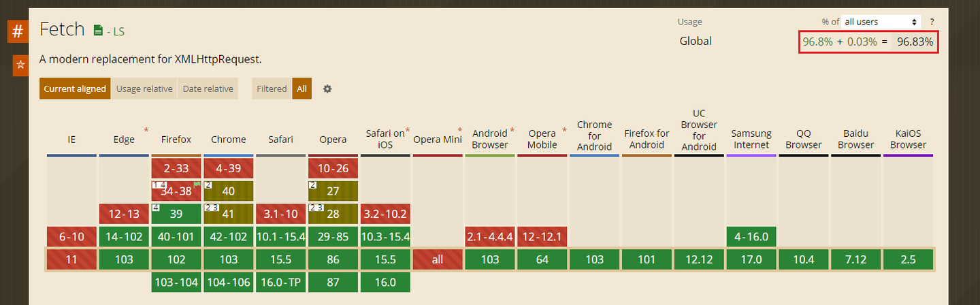Click the red IE 11 support cell

coord(71,259)
